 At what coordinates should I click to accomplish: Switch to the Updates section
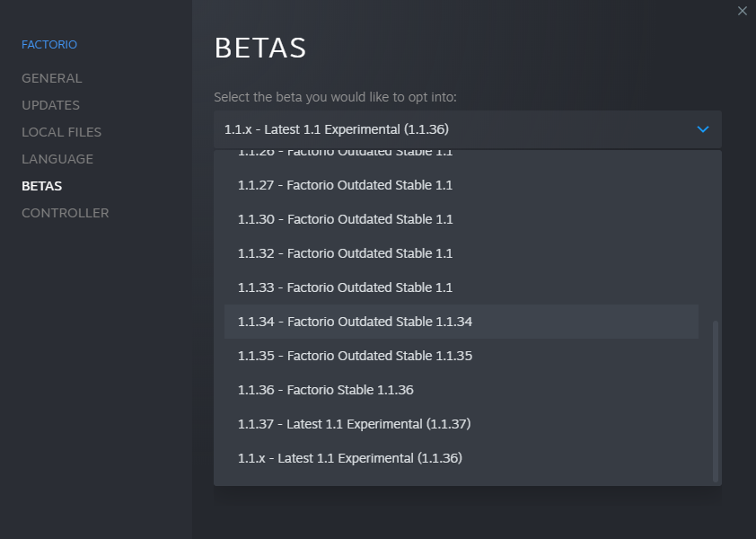50,105
